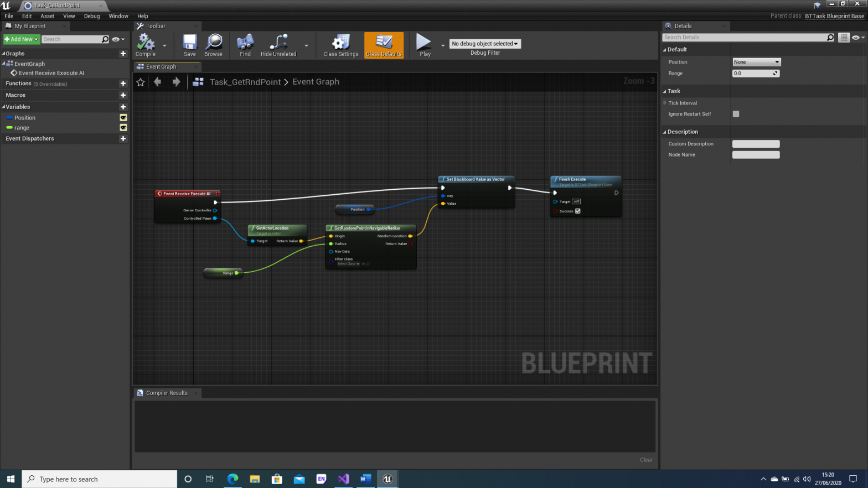Toggle visibility eye for range variable
The width and height of the screenshot is (868, 488).
tap(123, 128)
